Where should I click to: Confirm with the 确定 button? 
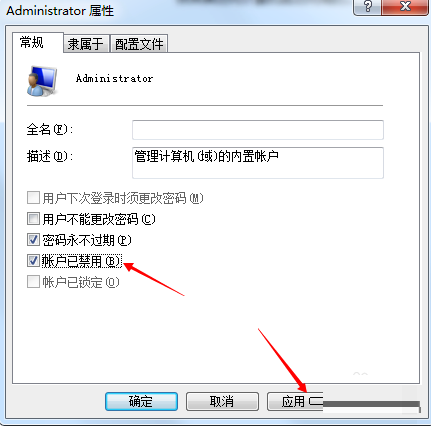coord(141,401)
